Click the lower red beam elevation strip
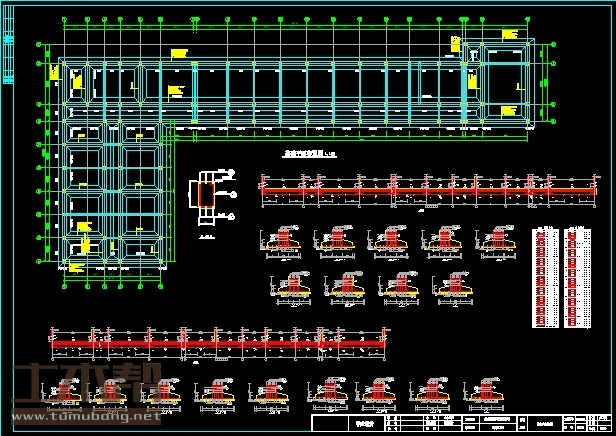 [218, 343]
